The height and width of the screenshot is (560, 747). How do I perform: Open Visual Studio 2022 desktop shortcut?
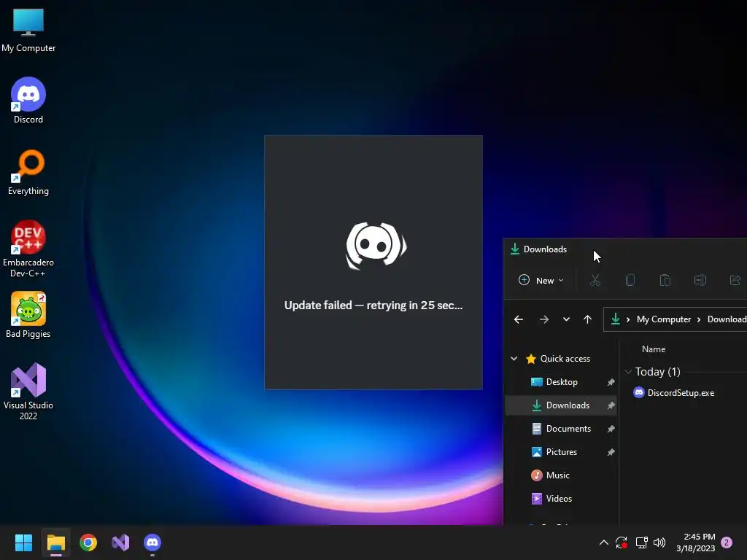(28, 392)
